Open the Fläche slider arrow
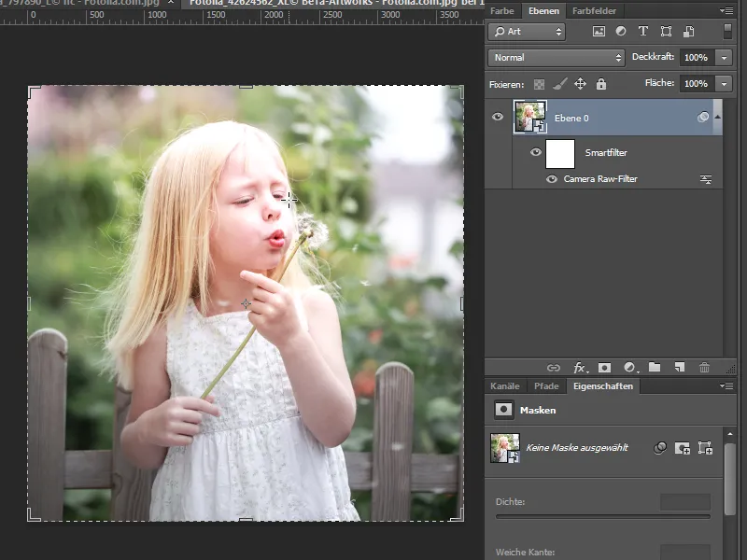Image resolution: width=747 pixels, height=560 pixels. (725, 84)
